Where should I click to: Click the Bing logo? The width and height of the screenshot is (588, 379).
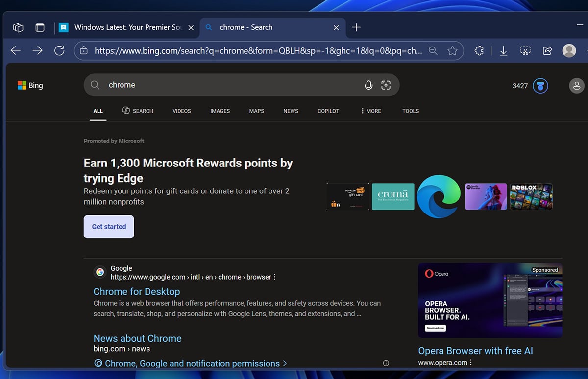pyautogui.click(x=30, y=85)
